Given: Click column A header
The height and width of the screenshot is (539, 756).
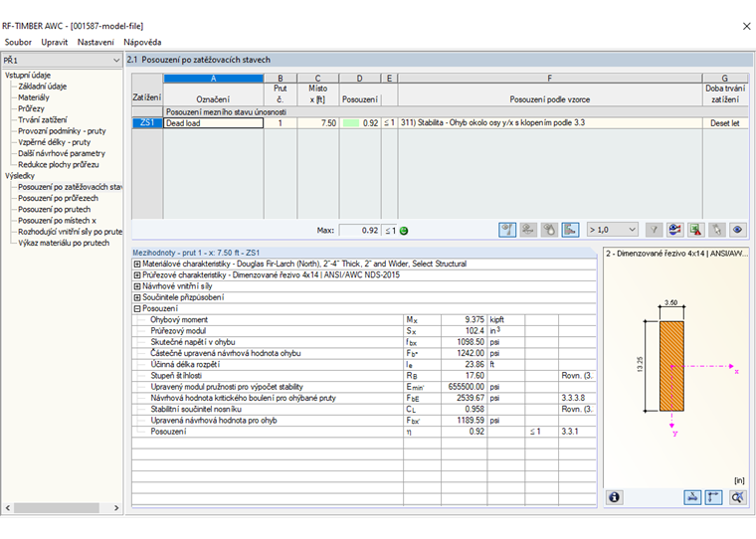Looking at the screenshot, I should tap(214, 79).
